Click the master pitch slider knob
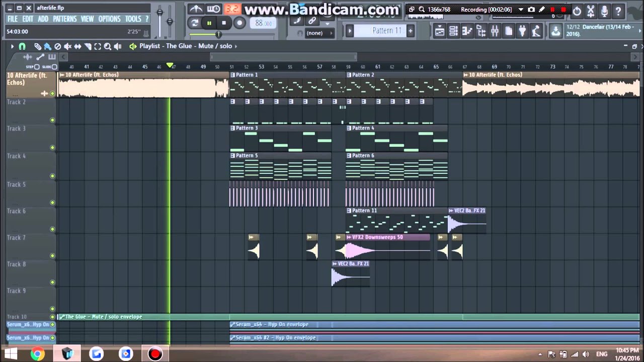 [170, 21]
